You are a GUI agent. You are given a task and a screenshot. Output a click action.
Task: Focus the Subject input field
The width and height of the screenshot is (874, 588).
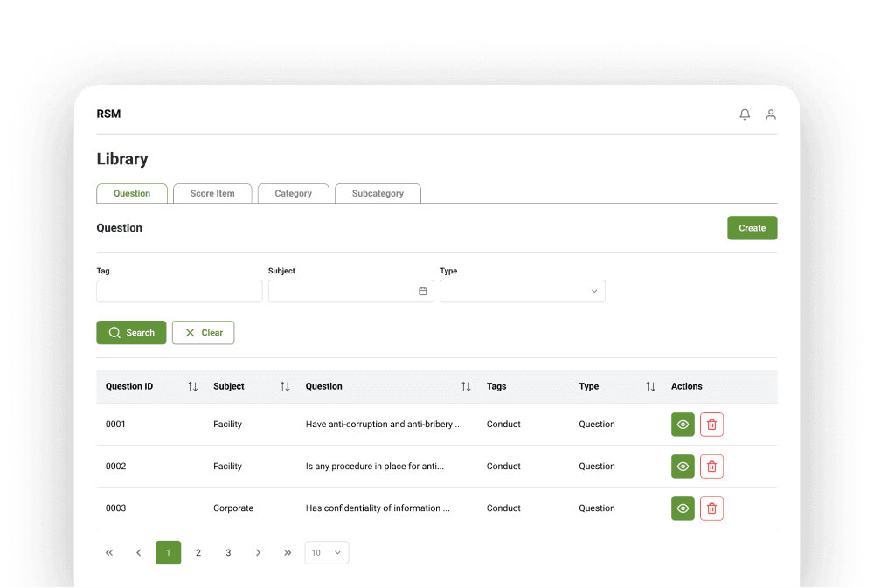click(x=350, y=291)
